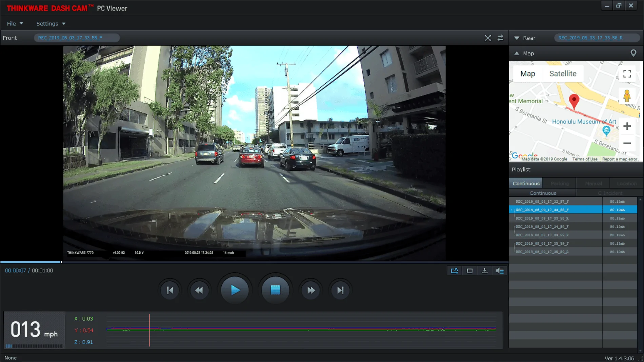Image resolution: width=644 pixels, height=362 pixels.
Task: Click the Ver 1.4.3.06 version text
Action: click(619, 358)
